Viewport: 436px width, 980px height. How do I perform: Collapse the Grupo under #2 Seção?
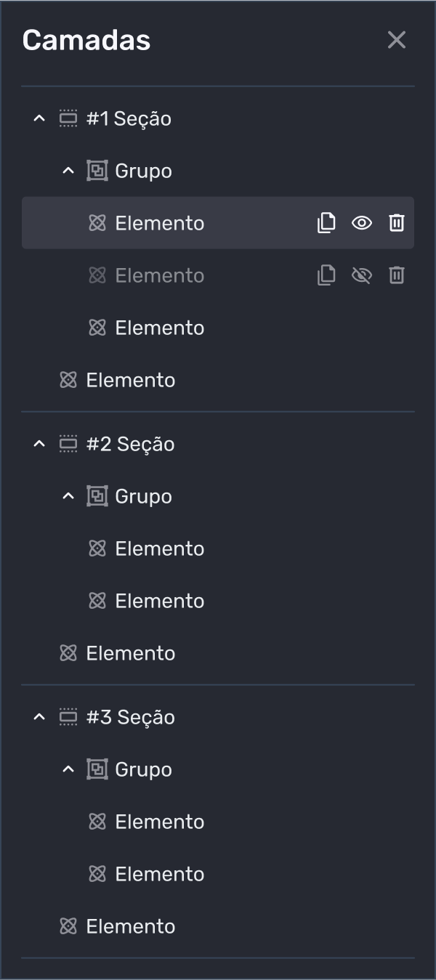click(x=68, y=496)
